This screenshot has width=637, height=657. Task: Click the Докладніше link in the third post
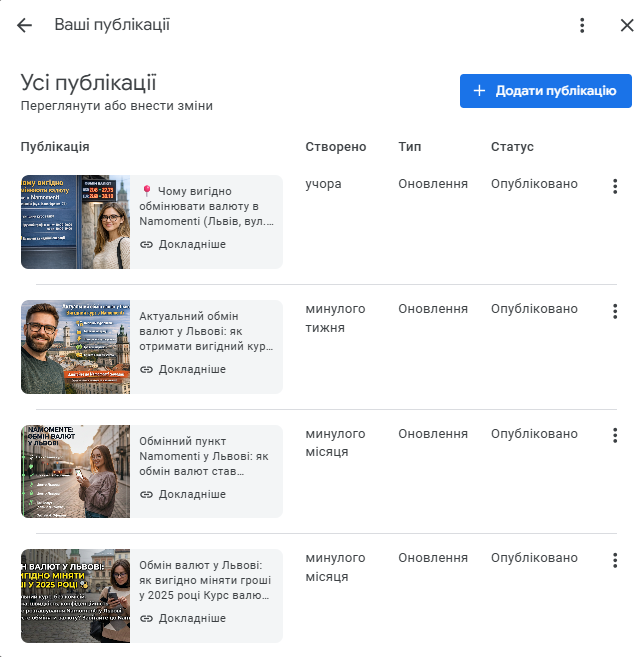click(x=183, y=494)
